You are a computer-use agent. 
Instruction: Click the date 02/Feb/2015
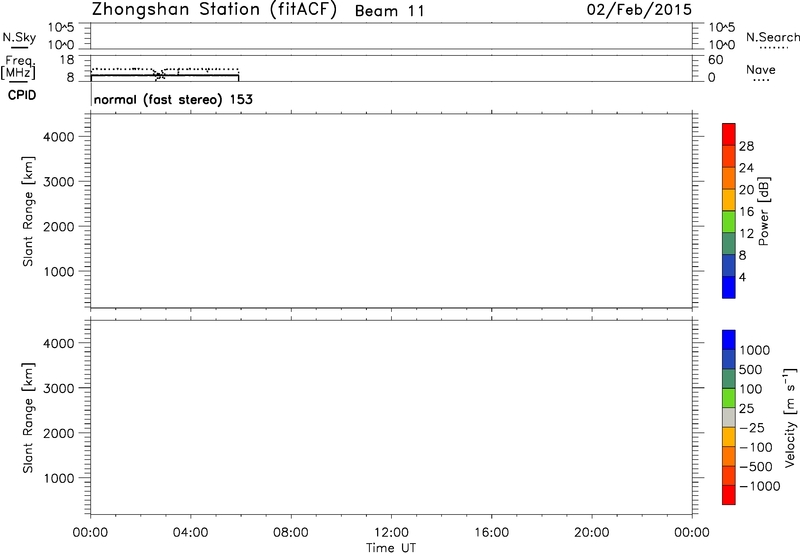point(639,10)
